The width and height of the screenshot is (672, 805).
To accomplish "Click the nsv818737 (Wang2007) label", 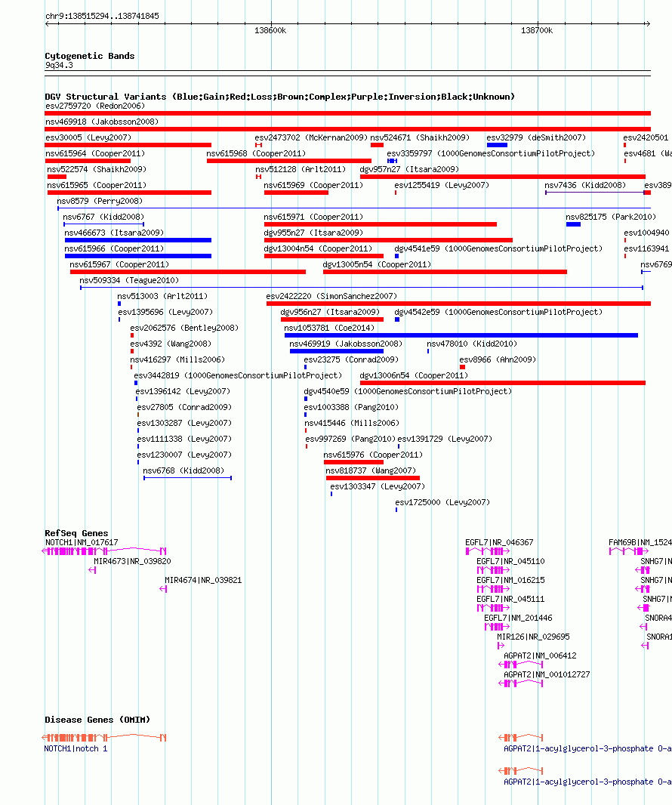I will click(371, 471).
